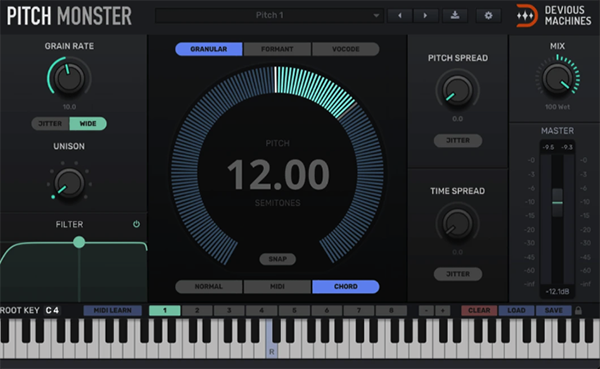
Task: Switch to CHORD pitch mode
Action: point(346,287)
